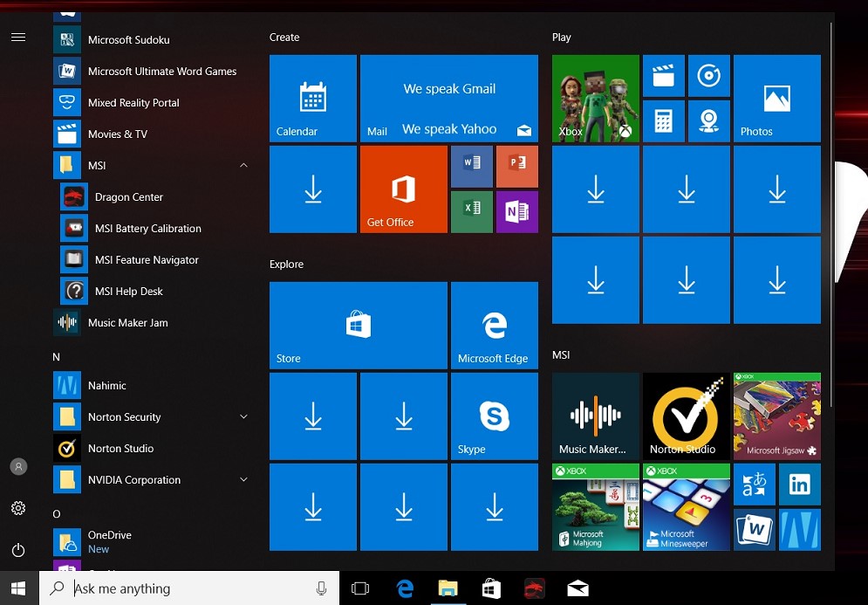Open the Xbox tile

(595, 98)
